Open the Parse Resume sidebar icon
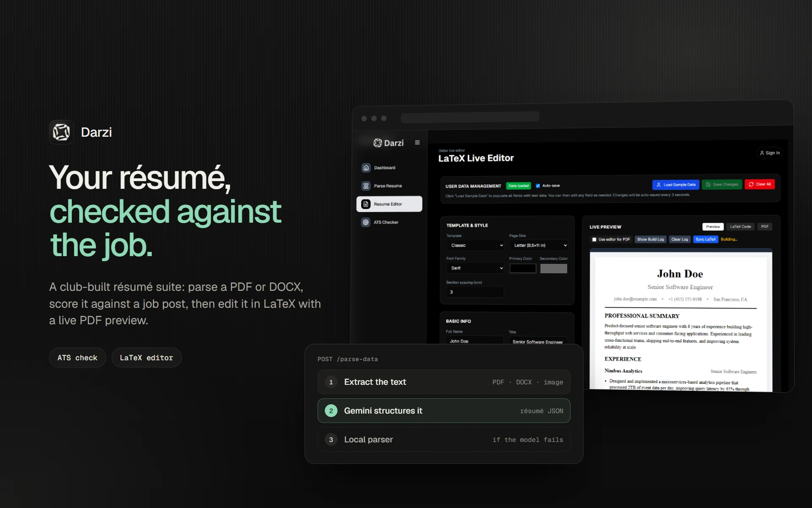The image size is (812, 508). (x=366, y=186)
